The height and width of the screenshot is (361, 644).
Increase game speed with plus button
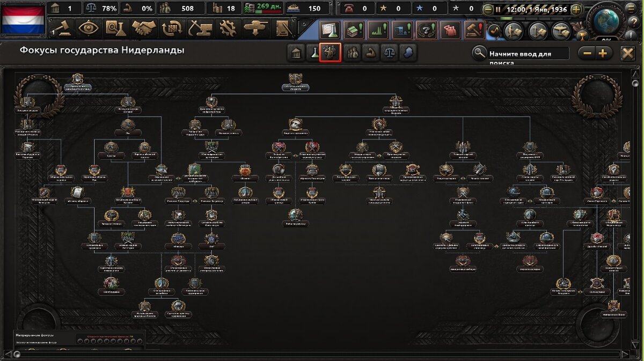576,9
